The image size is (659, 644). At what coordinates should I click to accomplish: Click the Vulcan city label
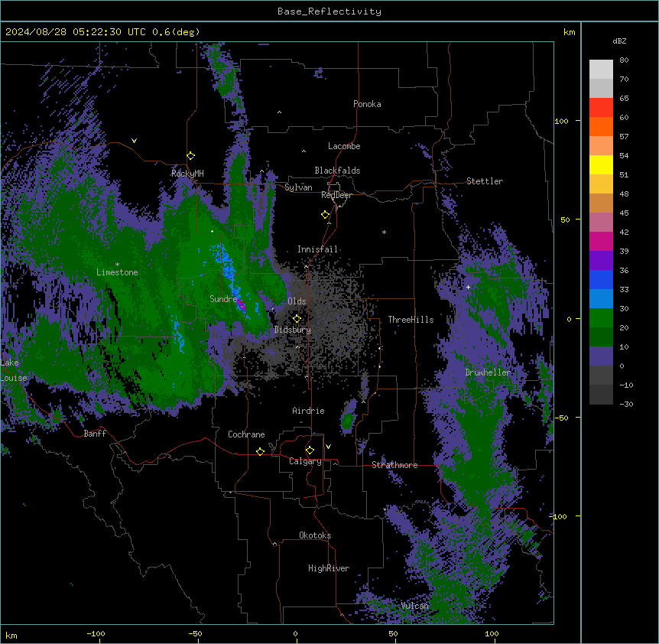(415, 606)
